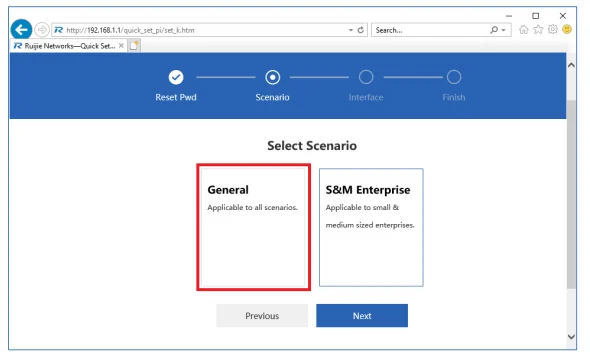Select the General scenario card

(x=253, y=227)
